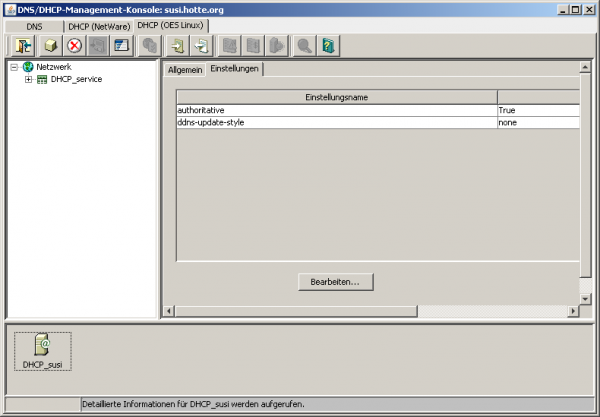This screenshot has width=600, height=417.
Task: Collapse the Netzwerk tree node
Action: click(x=13, y=67)
